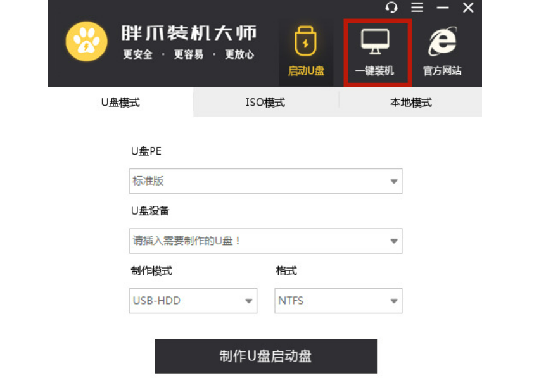Close the 胖爪装机大师 window

coord(468,8)
